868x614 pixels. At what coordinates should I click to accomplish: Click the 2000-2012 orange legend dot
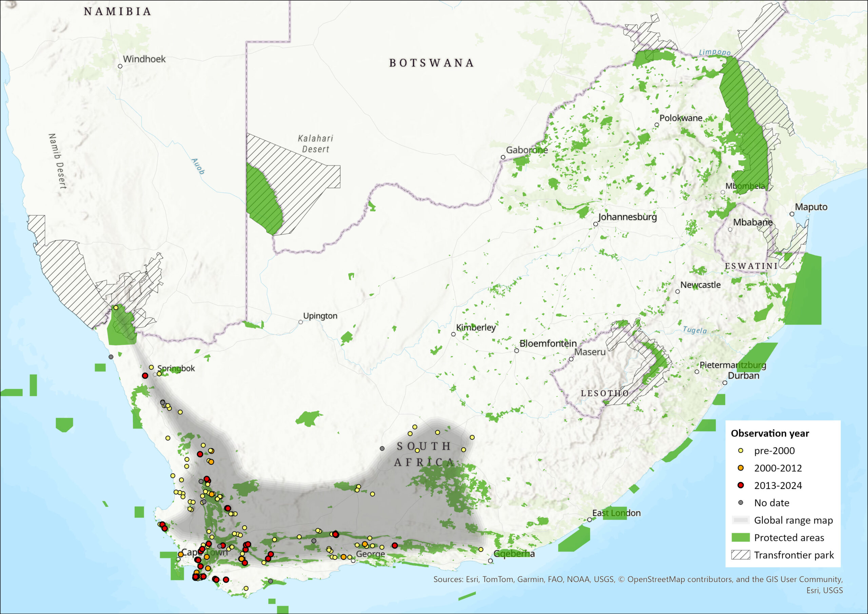[741, 468]
